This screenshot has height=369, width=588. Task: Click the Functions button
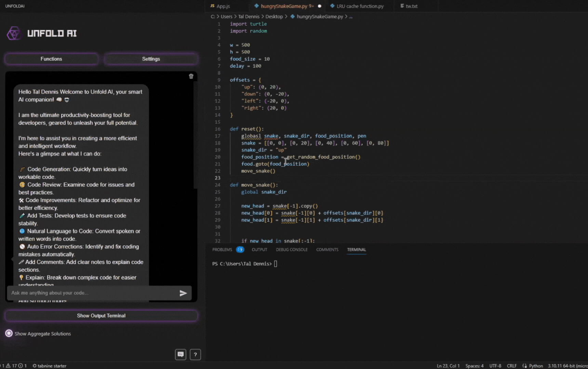[x=51, y=59]
